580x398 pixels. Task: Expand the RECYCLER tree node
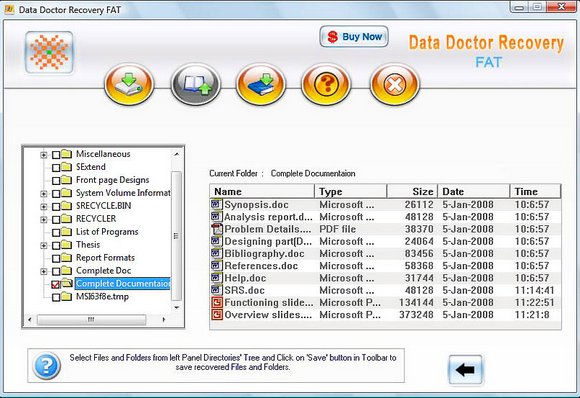pos(44,219)
